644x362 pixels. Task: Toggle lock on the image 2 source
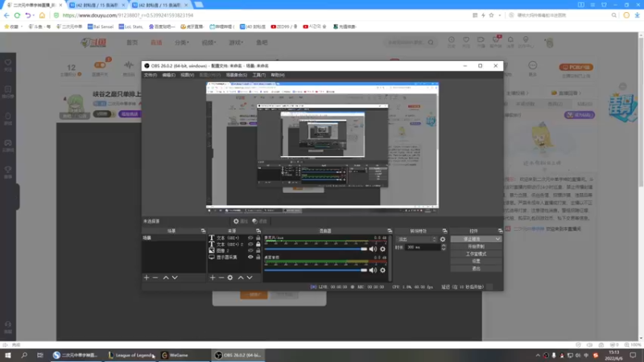258,250
